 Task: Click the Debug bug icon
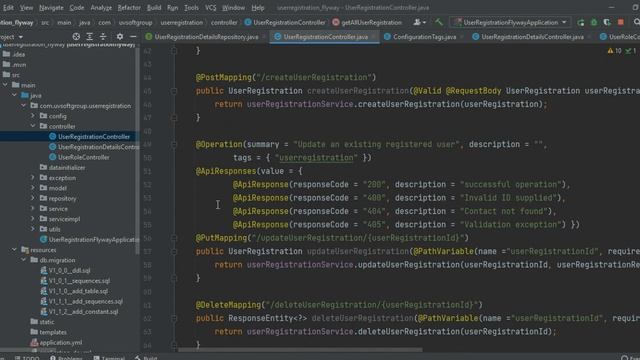(x=594, y=22)
